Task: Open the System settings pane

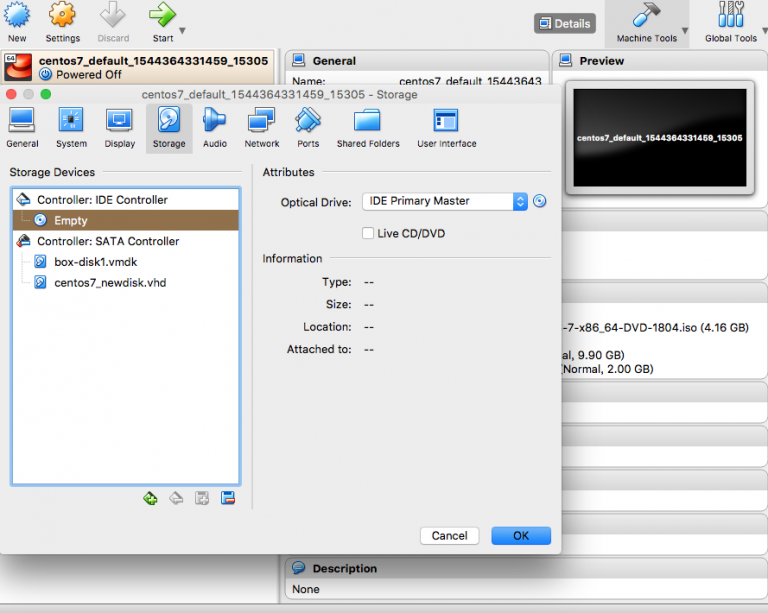Action: [71, 127]
